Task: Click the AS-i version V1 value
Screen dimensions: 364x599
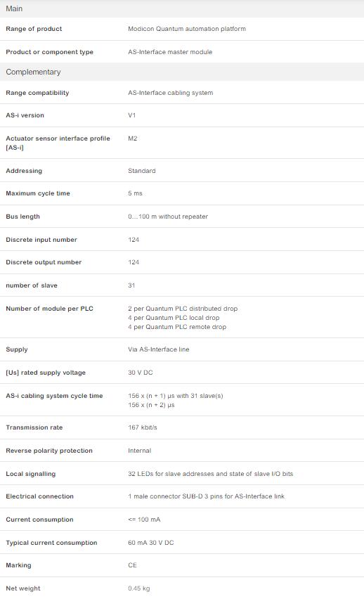Action: (132, 115)
